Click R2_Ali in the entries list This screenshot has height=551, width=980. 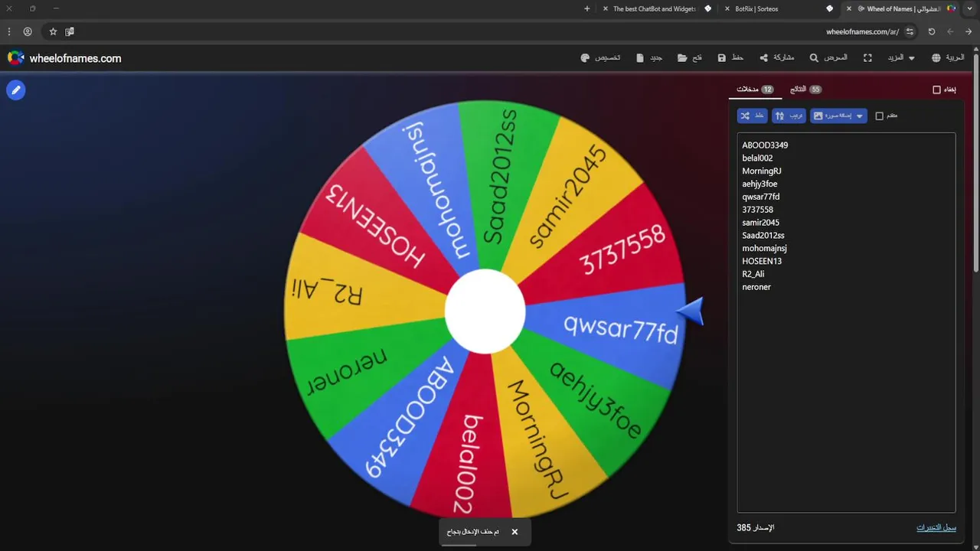[x=753, y=274]
